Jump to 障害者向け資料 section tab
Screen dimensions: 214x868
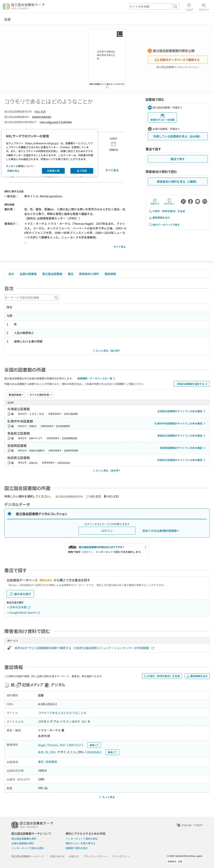coord(89,274)
